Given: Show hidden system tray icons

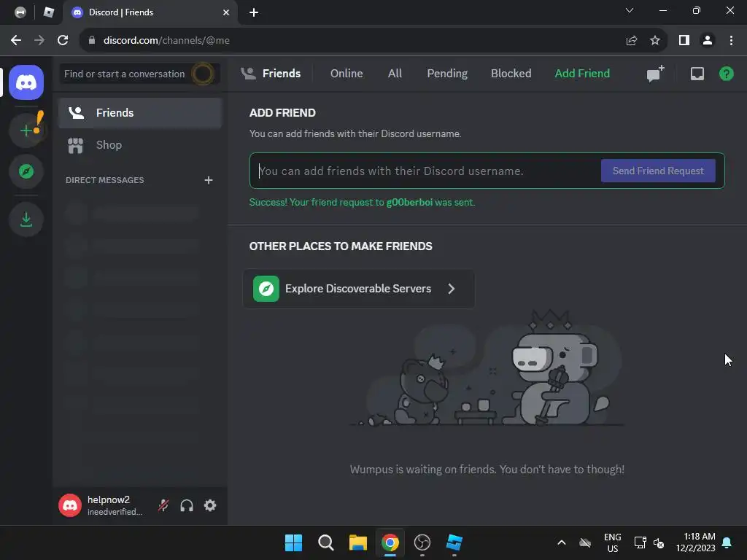Looking at the screenshot, I should 562,542.
